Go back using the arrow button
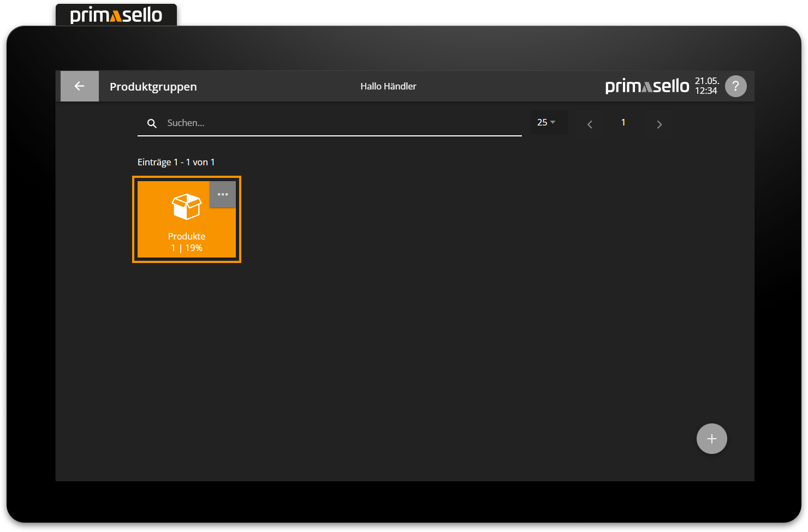 pyautogui.click(x=80, y=86)
